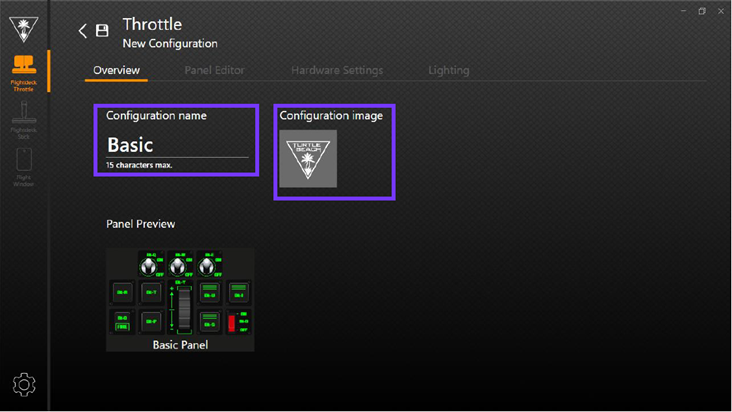
Task: Open the Basic Panel preview thumbnail
Action: pyautogui.click(x=180, y=300)
